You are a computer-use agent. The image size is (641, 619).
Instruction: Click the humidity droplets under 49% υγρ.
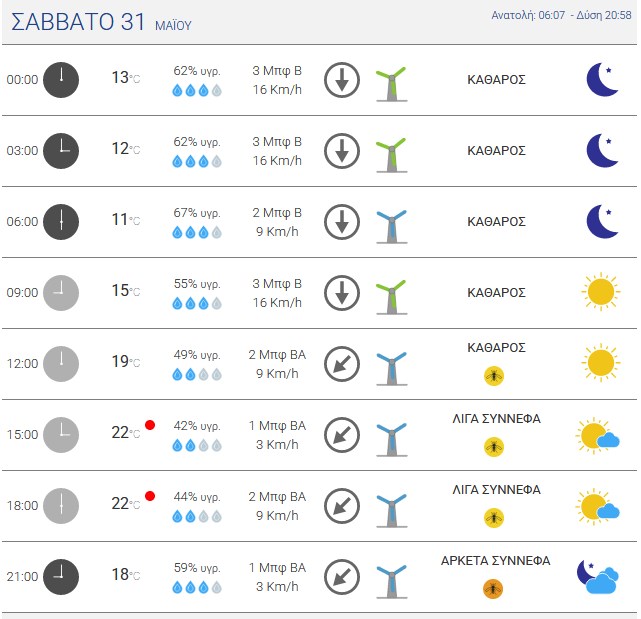pyautogui.click(x=197, y=374)
